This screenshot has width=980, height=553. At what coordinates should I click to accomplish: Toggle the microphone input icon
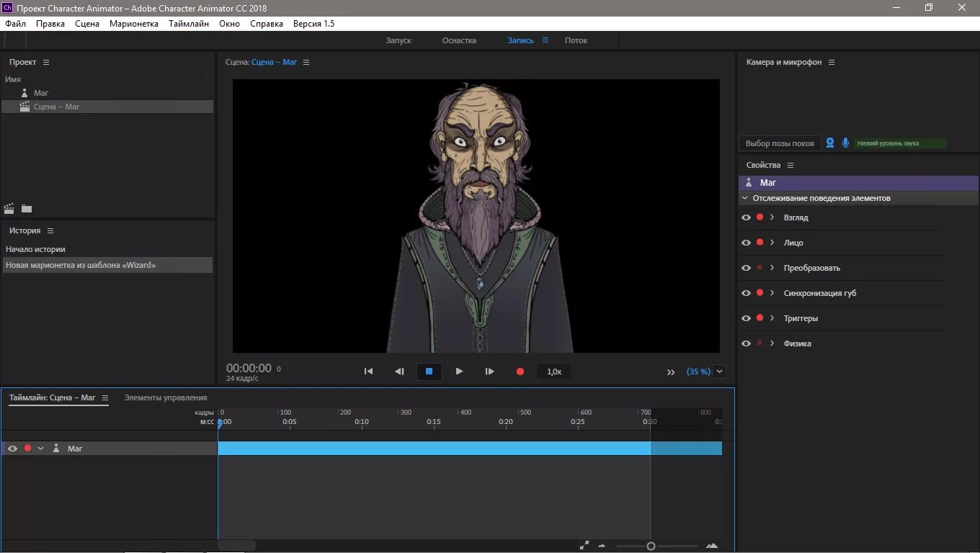click(845, 143)
